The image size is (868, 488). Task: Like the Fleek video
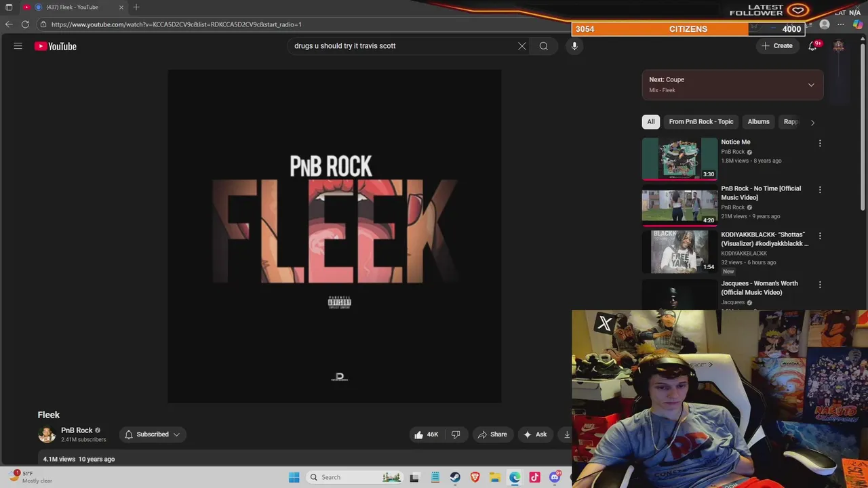point(426,434)
